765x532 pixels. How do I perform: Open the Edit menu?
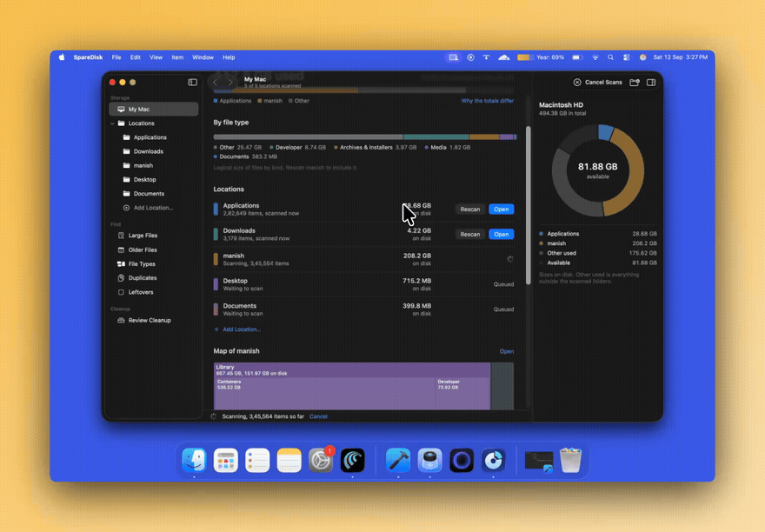coord(135,57)
